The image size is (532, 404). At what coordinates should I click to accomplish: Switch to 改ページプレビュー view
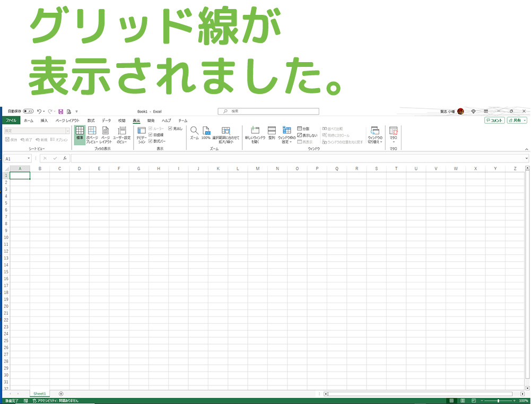(91, 132)
